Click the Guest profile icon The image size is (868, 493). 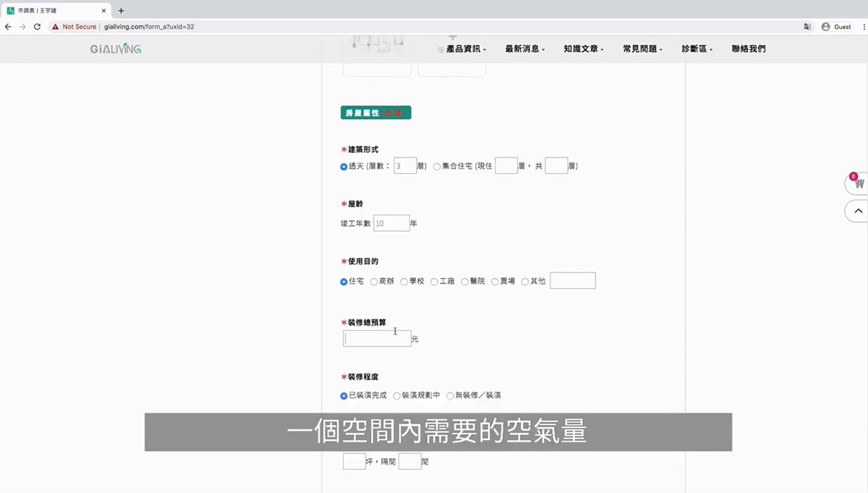point(826,27)
